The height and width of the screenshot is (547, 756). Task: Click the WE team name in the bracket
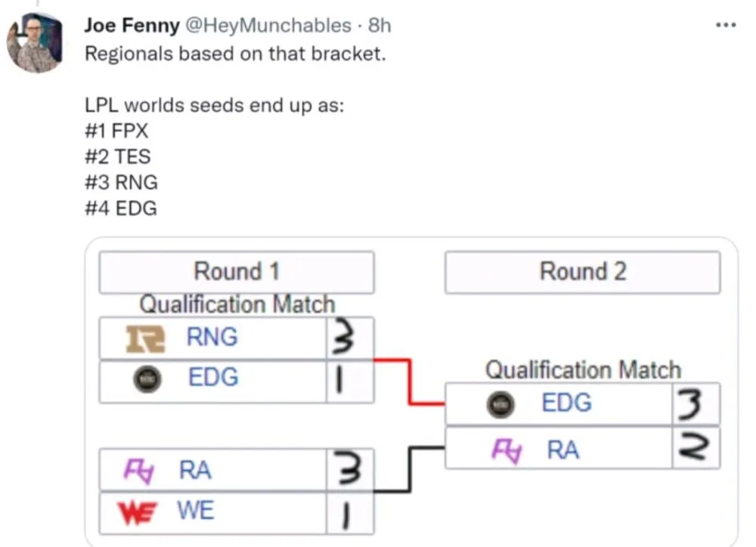196,511
